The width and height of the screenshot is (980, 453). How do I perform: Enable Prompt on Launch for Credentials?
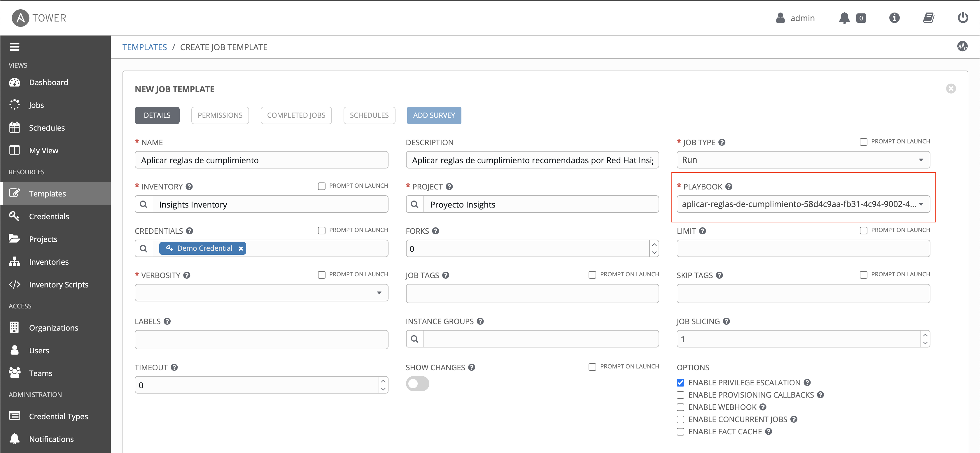(x=321, y=231)
